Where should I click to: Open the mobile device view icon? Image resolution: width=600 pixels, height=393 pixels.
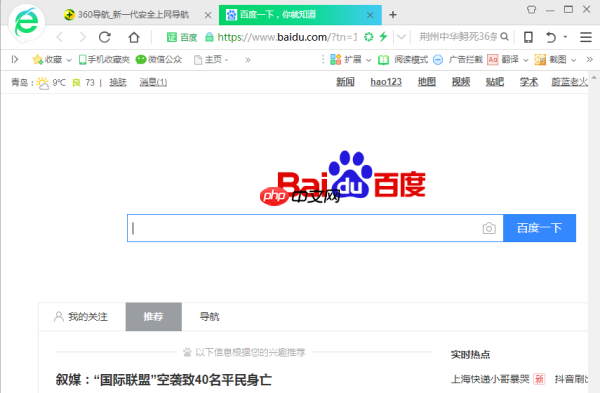(528, 37)
